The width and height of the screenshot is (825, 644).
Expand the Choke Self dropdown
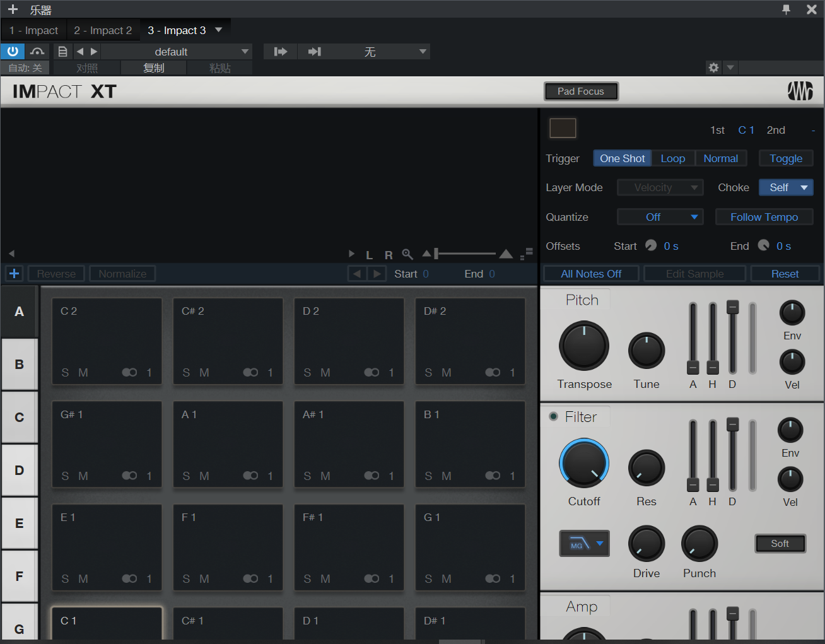[x=786, y=187]
